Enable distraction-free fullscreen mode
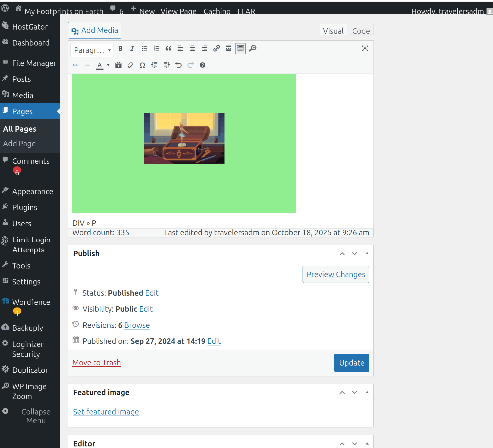This screenshot has height=448, width=493. [x=365, y=48]
